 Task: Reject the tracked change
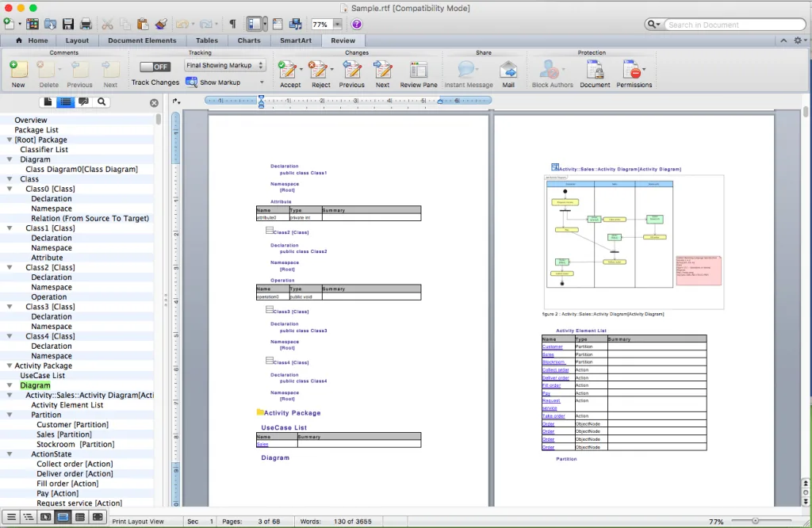(319, 74)
